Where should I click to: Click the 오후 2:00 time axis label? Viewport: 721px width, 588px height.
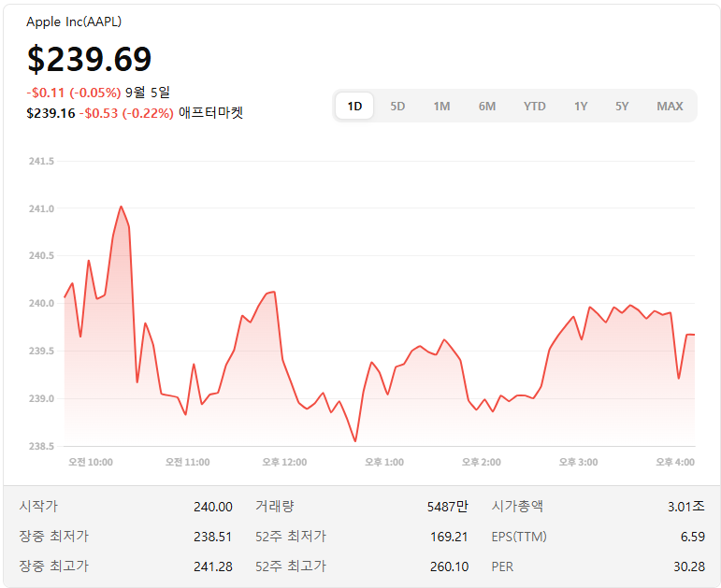[x=482, y=462]
